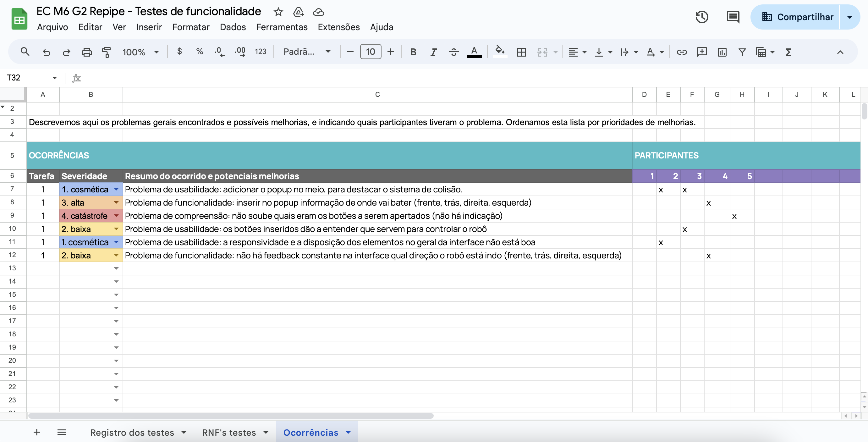Viewport: 868px width, 442px height.
Task: Open severity dropdown for '3. alta' row
Action: coord(116,203)
